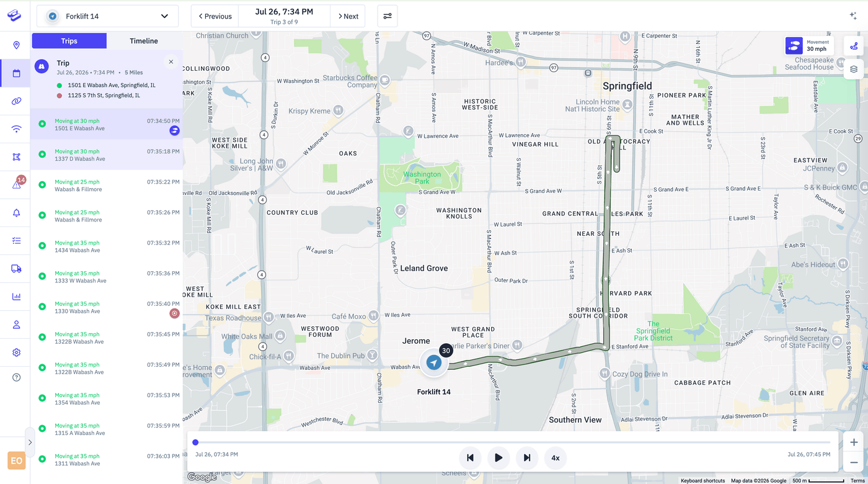Expand the collapsed sidebar arrow
Viewport: 868px width, 484px height.
click(30, 442)
